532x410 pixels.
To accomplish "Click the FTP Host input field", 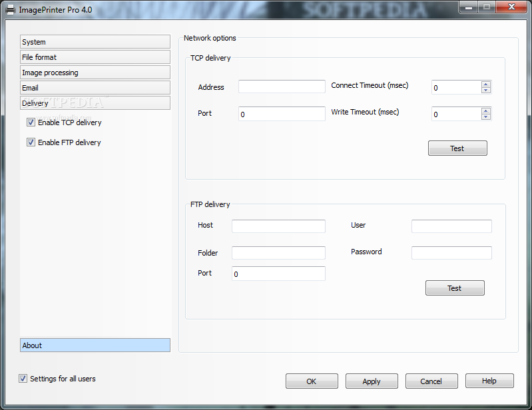I will point(278,226).
